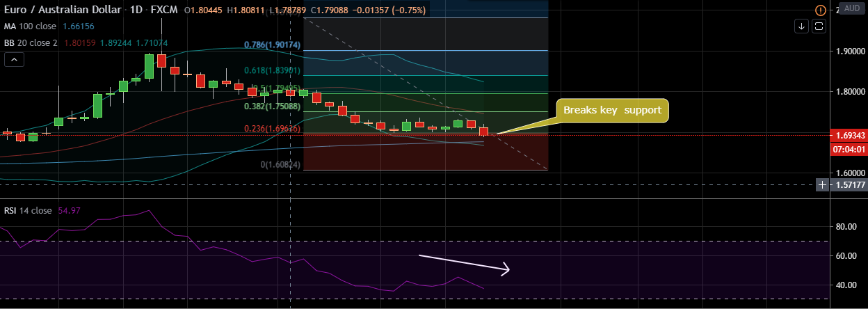Click the Breaks key support callout
Screen dimensions: 868x309
(612, 110)
